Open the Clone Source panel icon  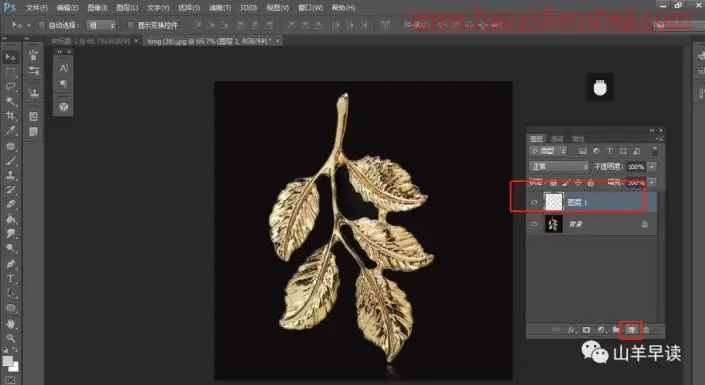coord(33,93)
